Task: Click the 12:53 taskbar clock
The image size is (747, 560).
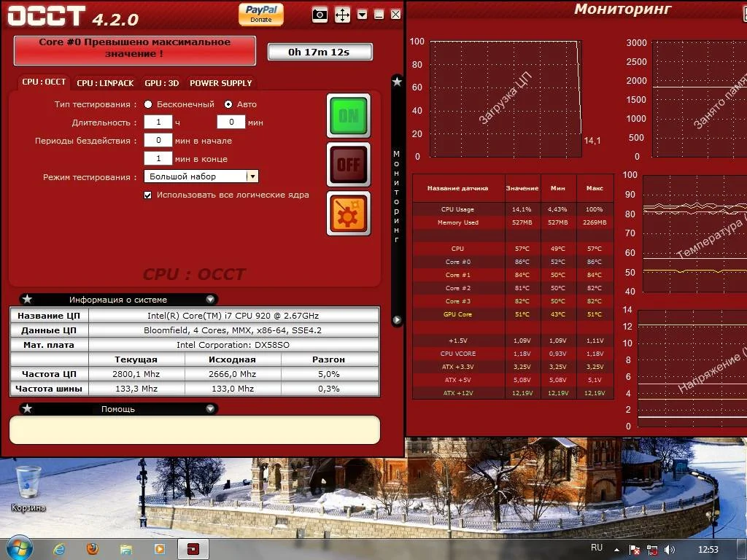Action: point(708,550)
